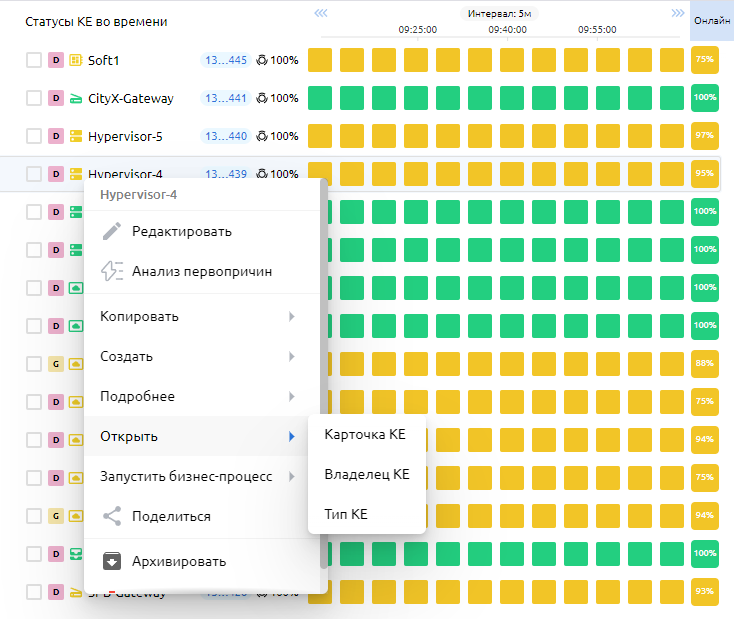The height and width of the screenshot is (619, 734).
Task: Click the share icon beside Поделиться
Action: click(112, 517)
